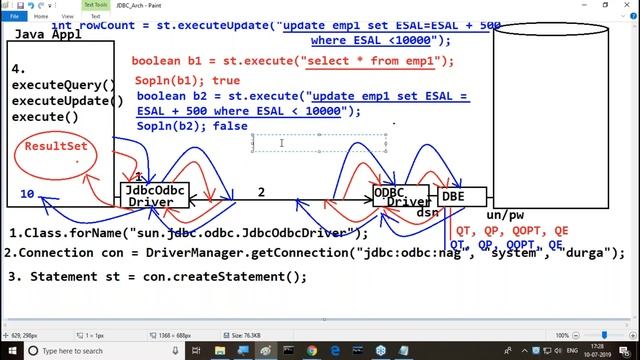Screen dimensions: 640x360
Task: Open the Action Center notifications icon
Action: point(624,351)
